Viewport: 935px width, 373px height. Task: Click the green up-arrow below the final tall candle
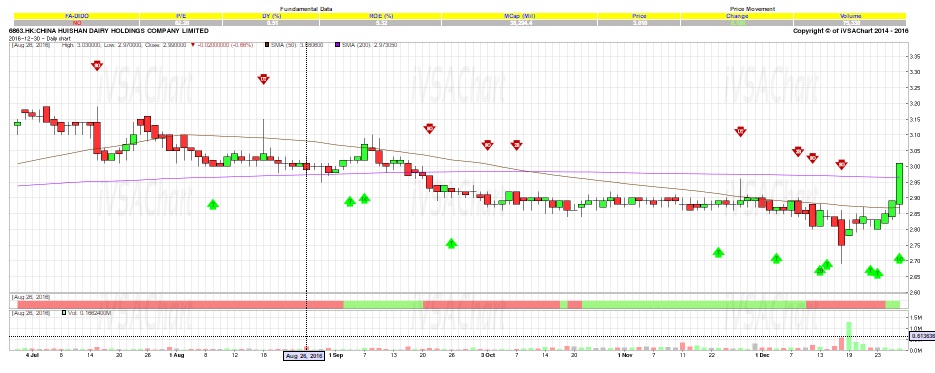coord(899,258)
